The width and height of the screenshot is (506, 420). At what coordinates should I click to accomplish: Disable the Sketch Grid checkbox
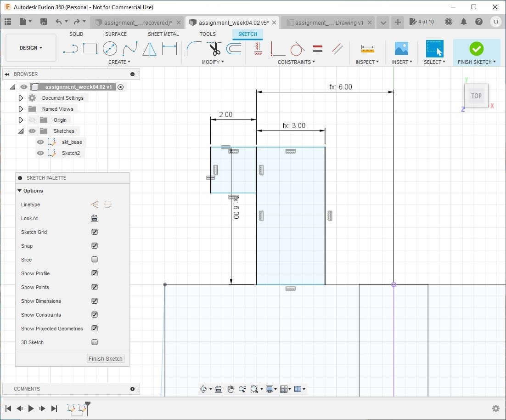[x=95, y=232]
